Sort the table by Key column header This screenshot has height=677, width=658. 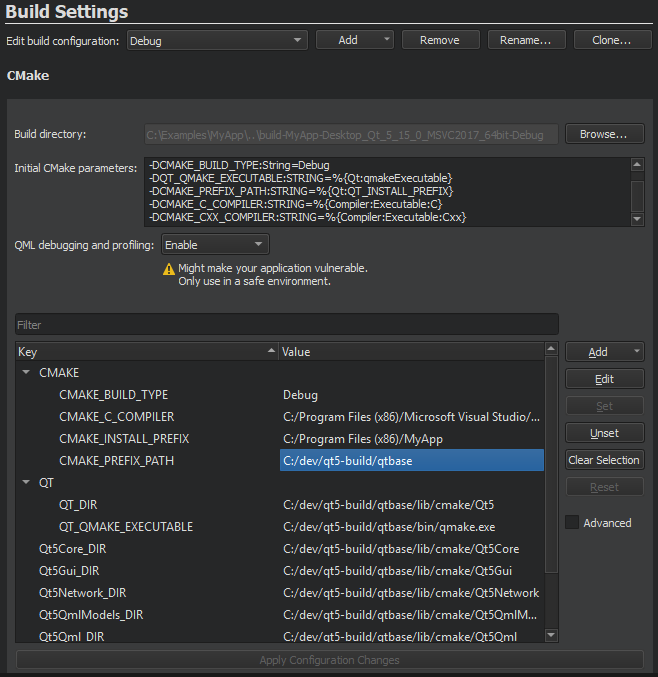tap(145, 352)
